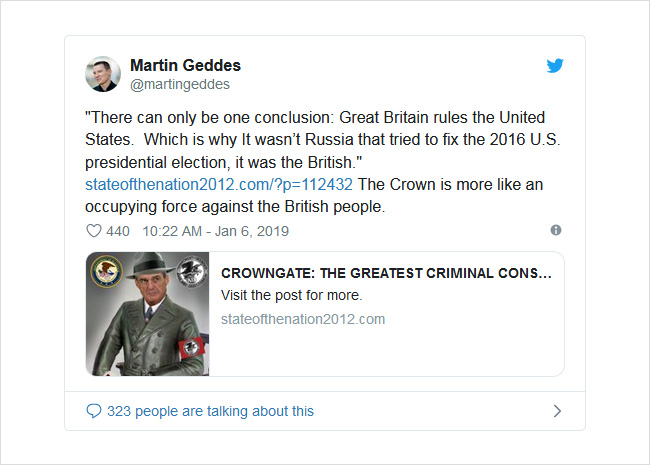Viewport: 650px width, 465px height.
Task: Click the occupying force sentence in tweet
Action: (x=314, y=196)
